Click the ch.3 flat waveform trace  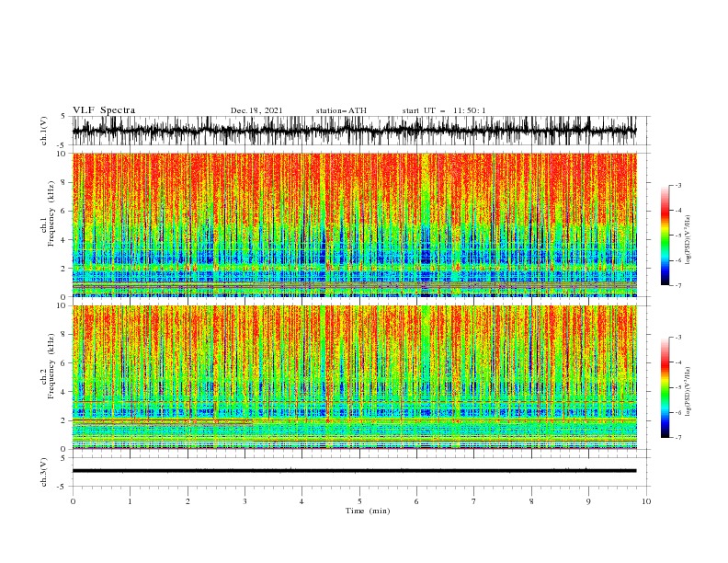(x=354, y=471)
